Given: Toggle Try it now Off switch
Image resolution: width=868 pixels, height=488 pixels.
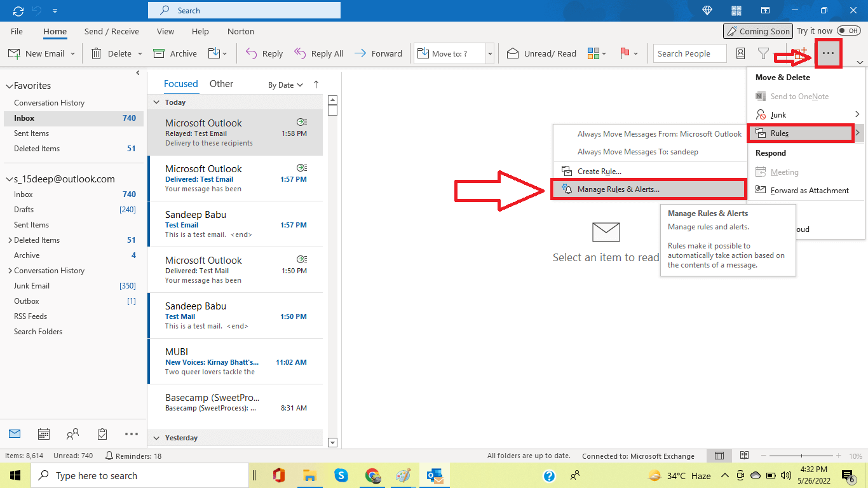Looking at the screenshot, I should 849,30.
